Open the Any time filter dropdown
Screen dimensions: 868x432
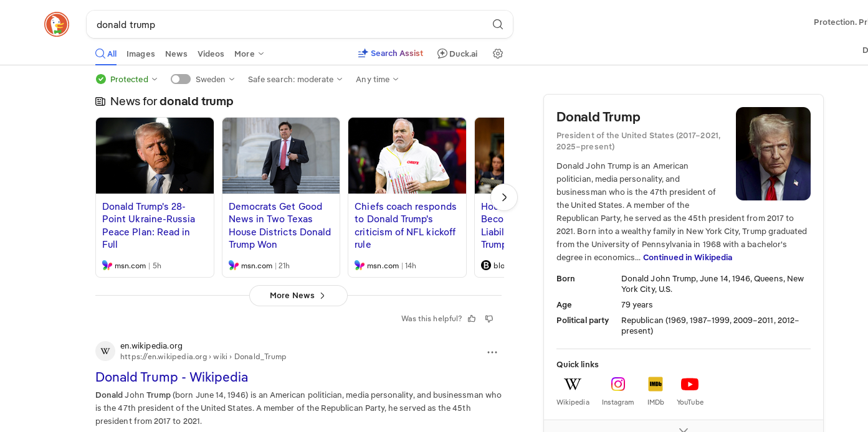[x=377, y=79]
